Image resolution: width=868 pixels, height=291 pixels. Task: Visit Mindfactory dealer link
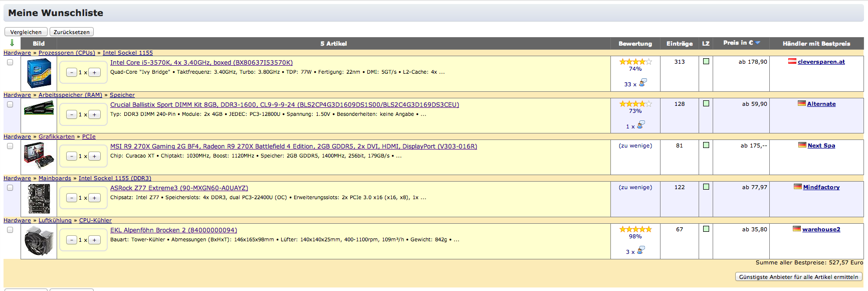[821, 187]
